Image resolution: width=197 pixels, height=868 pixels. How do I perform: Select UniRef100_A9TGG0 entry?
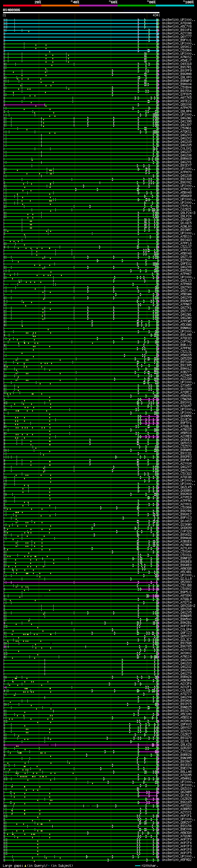click(177, 806)
